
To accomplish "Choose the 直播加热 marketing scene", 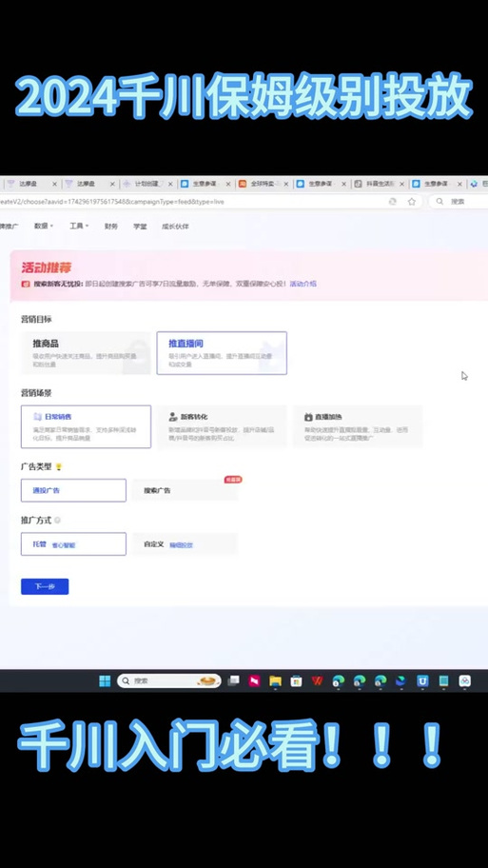I will click(x=358, y=426).
